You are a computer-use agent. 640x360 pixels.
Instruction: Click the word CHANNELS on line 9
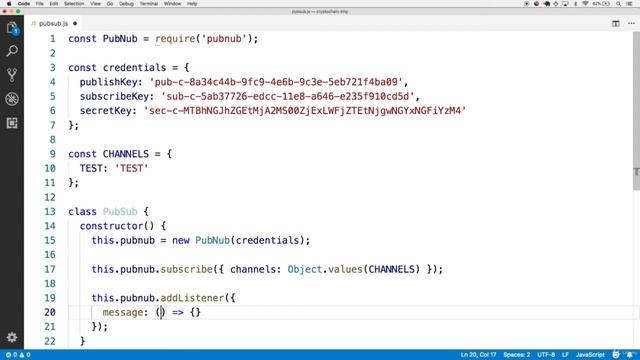tap(126, 154)
